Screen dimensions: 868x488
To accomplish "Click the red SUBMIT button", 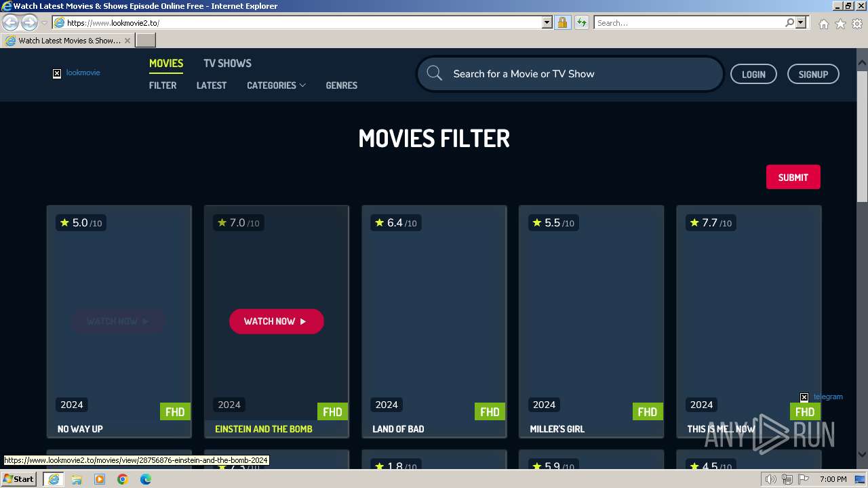I will click(793, 177).
